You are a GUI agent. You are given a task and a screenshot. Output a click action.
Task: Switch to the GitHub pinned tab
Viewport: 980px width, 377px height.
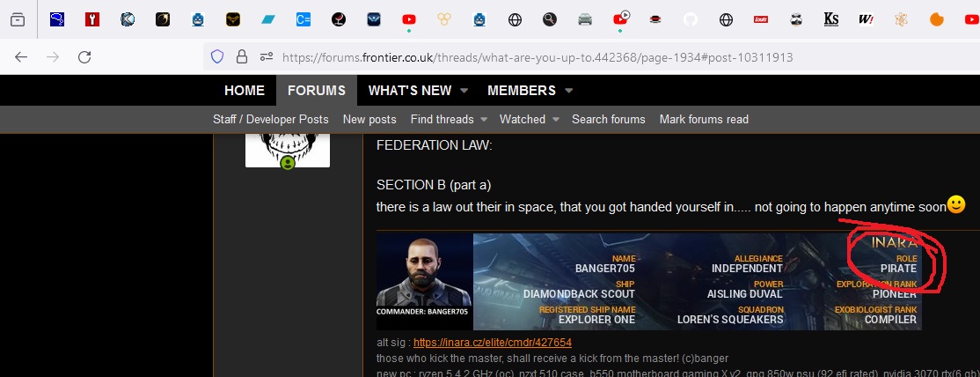point(690,19)
